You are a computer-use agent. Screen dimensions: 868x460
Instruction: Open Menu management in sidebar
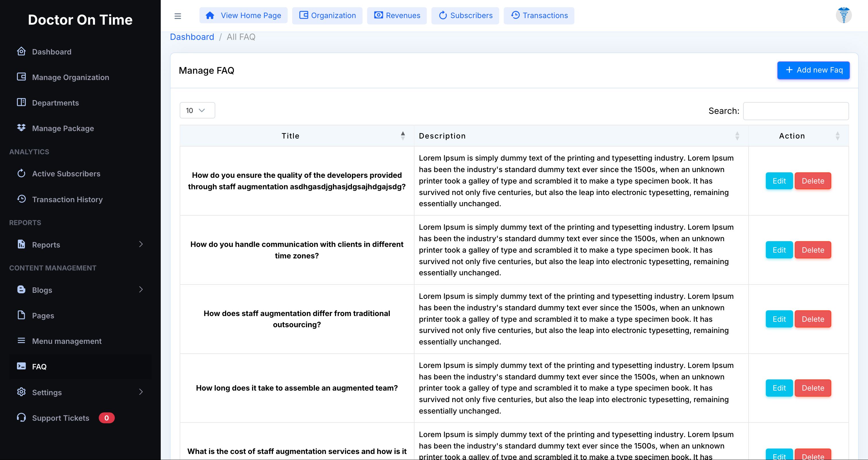(x=67, y=341)
